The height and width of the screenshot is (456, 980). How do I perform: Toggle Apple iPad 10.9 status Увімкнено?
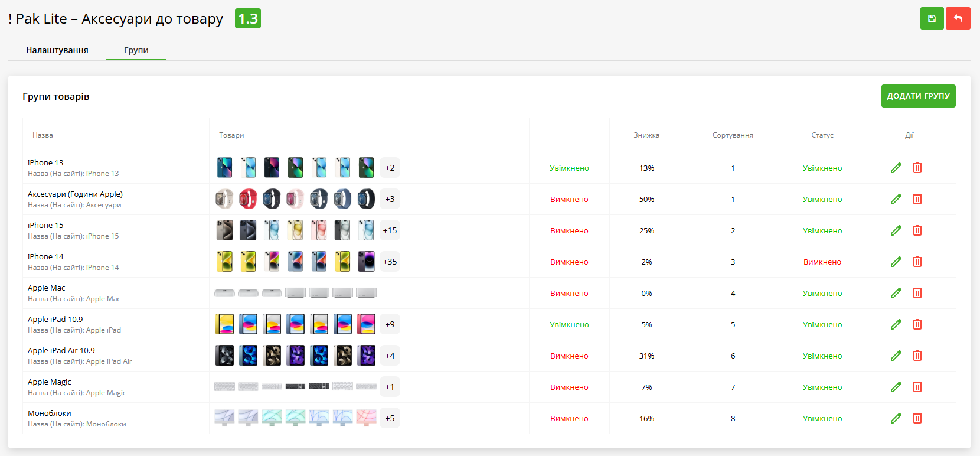tap(822, 324)
